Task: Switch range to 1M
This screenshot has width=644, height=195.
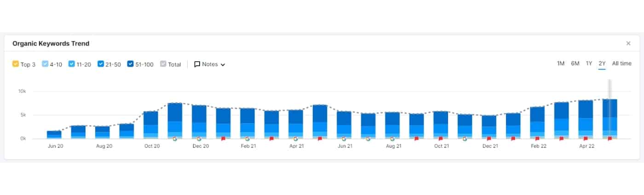Action: coord(561,63)
